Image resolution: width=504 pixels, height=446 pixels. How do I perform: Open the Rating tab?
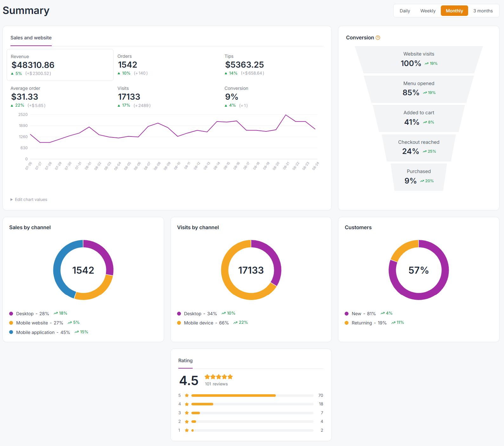pos(185,361)
